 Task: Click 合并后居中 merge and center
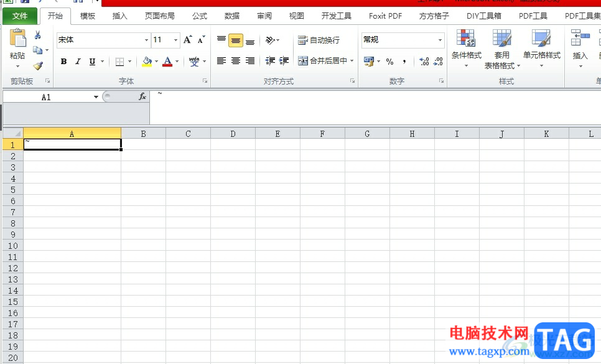coord(322,60)
